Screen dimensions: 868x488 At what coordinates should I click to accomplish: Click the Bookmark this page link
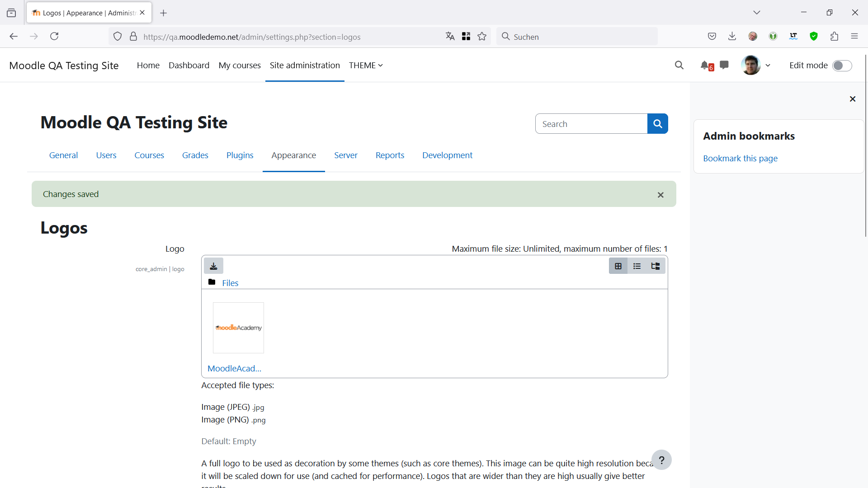pos(740,158)
